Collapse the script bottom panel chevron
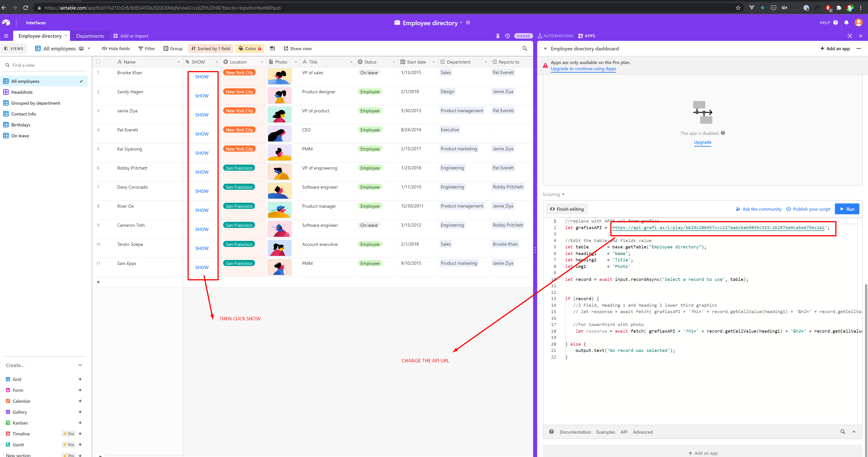 click(853, 432)
